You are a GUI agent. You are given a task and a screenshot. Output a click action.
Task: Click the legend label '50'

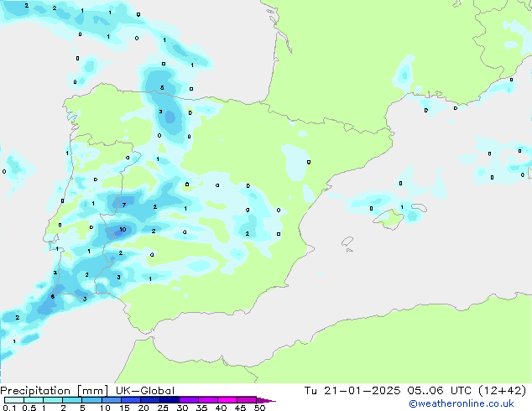coord(259,408)
